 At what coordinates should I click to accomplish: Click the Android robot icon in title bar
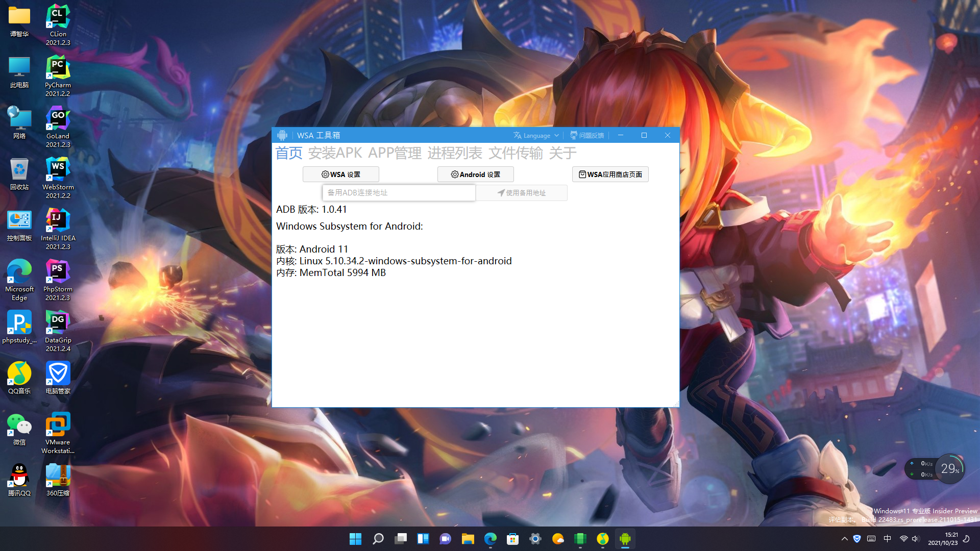282,135
